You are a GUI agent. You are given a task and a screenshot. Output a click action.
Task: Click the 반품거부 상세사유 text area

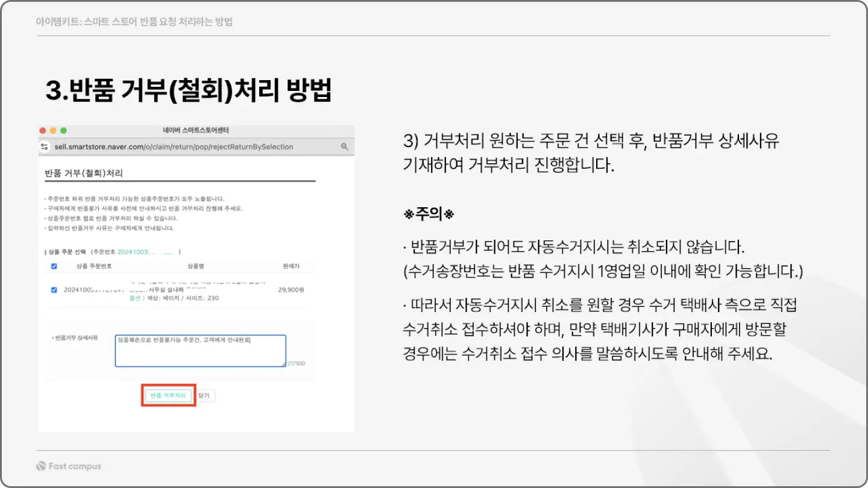tap(200, 351)
